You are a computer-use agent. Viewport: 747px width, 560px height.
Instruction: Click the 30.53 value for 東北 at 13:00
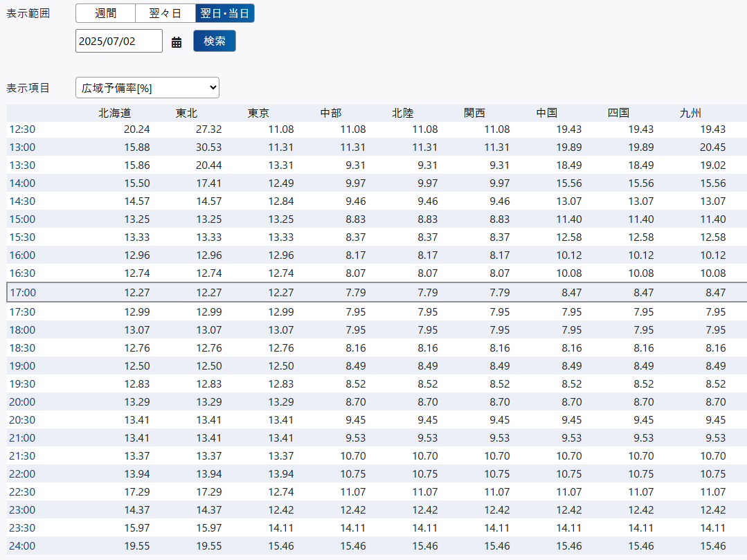[208, 147]
